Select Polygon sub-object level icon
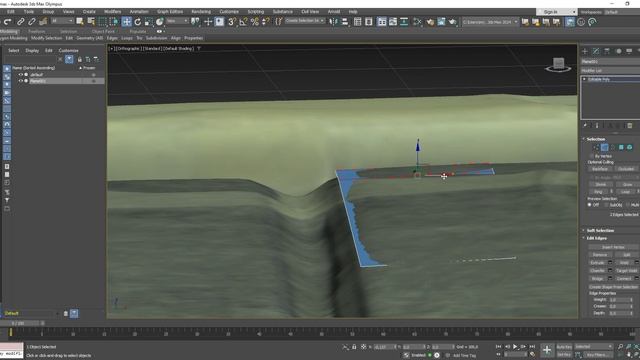Screen dimensions: 640x360 (621, 147)
